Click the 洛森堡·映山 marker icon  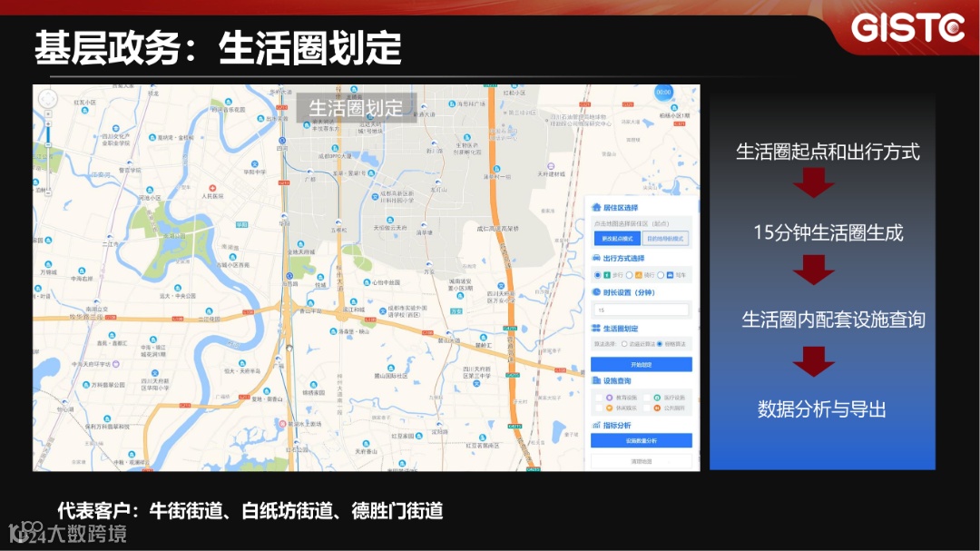pos(333,331)
